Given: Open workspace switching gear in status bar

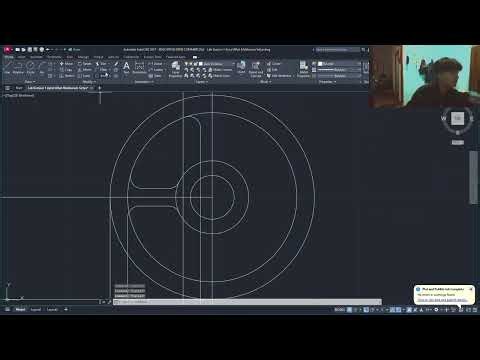Looking at the screenshot, I should 436,310.
